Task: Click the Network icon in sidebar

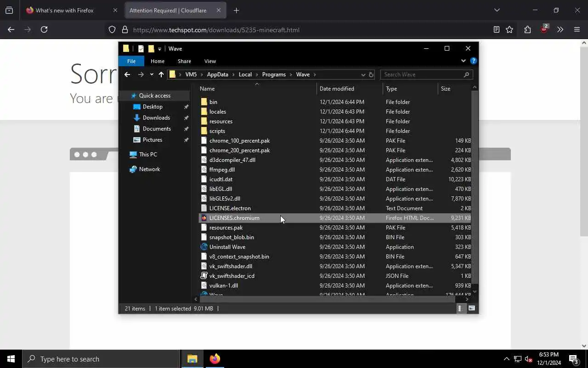Action: click(x=133, y=169)
